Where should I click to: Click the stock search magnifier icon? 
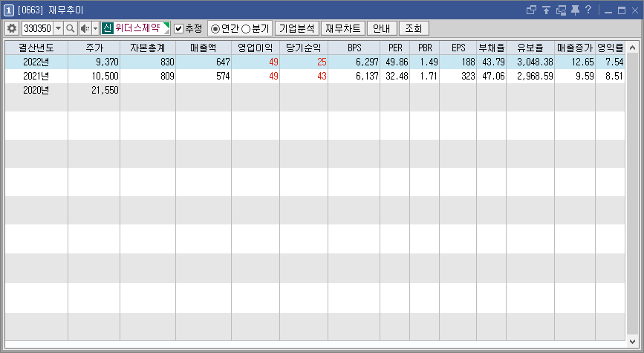[x=71, y=28]
